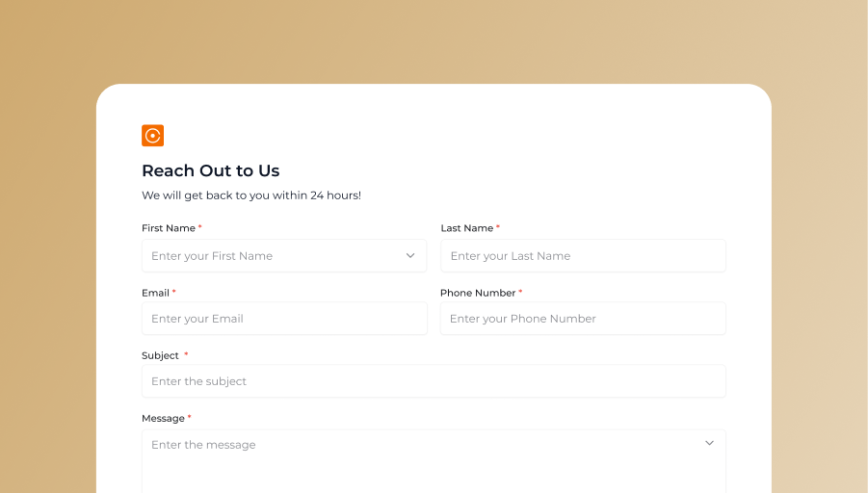Viewport: 868px width, 493px height.
Task: Click the "Reach Out to Us" heading
Action: tap(210, 170)
